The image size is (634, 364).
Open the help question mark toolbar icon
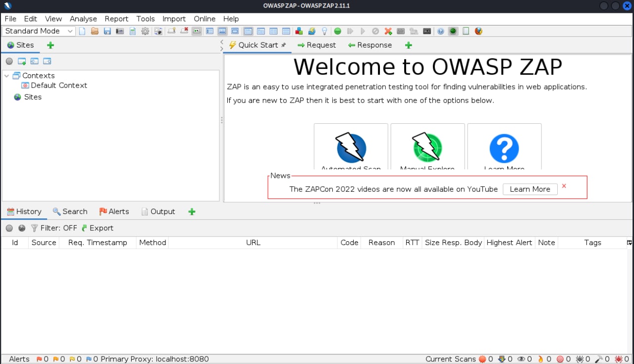coord(440,31)
